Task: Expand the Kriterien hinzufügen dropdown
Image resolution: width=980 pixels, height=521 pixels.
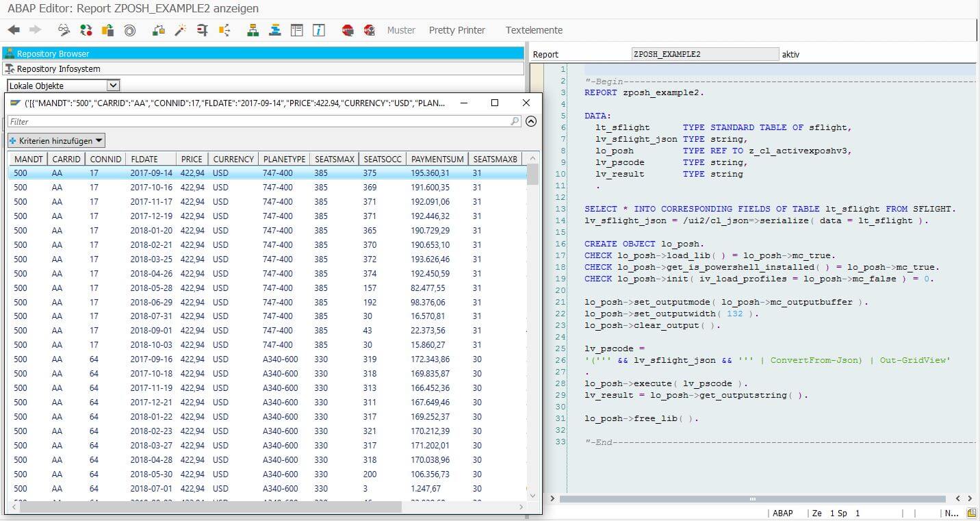Action: (56, 140)
